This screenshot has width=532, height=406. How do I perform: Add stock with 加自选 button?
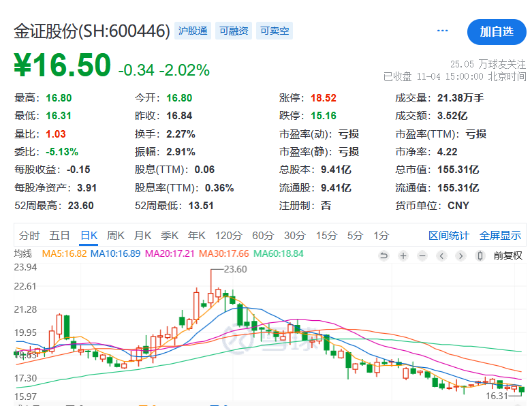coord(497,32)
